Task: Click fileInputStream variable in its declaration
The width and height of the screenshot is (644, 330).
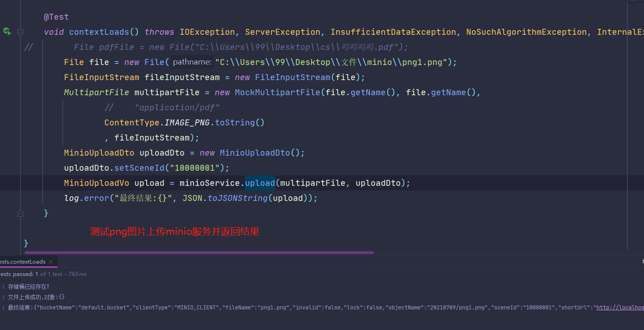Action: click(182, 77)
